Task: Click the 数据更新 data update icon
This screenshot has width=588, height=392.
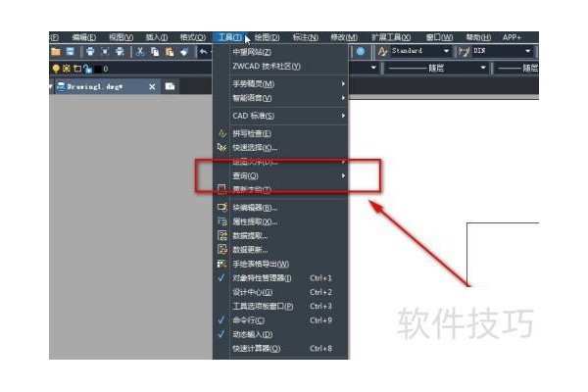Action: click(222, 250)
